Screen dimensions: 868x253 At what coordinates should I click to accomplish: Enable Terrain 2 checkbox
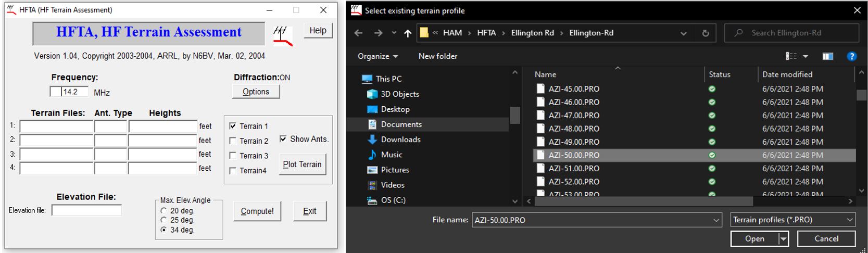click(233, 141)
